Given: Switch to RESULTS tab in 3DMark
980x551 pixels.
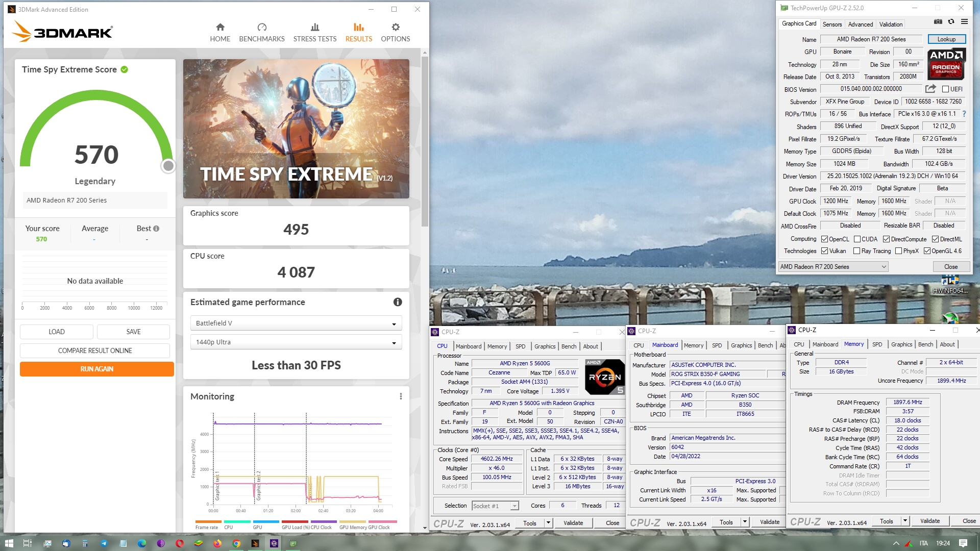Looking at the screenshot, I should (x=359, y=33).
